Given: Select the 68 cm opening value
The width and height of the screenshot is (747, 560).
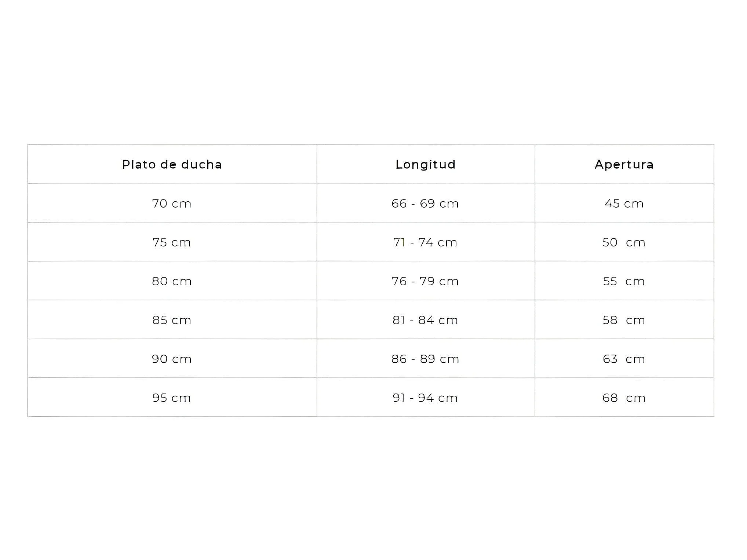Looking at the screenshot, I should (624, 398).
